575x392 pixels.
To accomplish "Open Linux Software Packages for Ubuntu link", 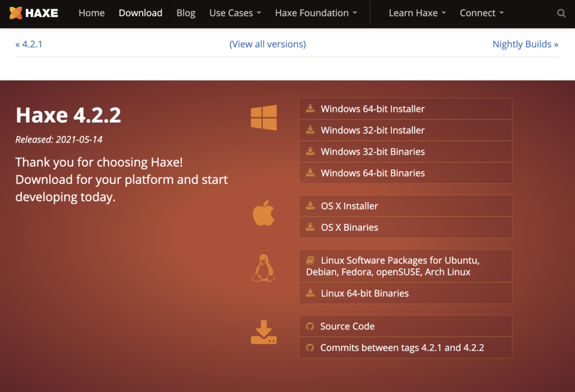I will (405, 266).
